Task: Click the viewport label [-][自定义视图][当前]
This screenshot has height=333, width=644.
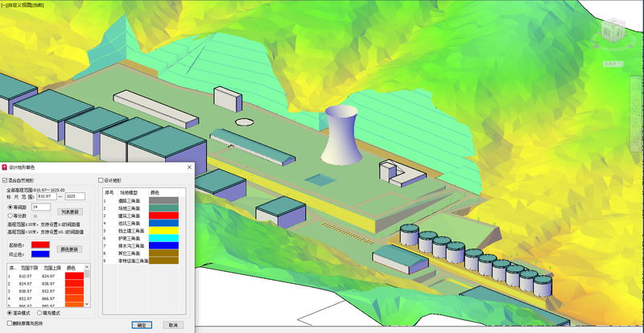Action: (34, 4)
